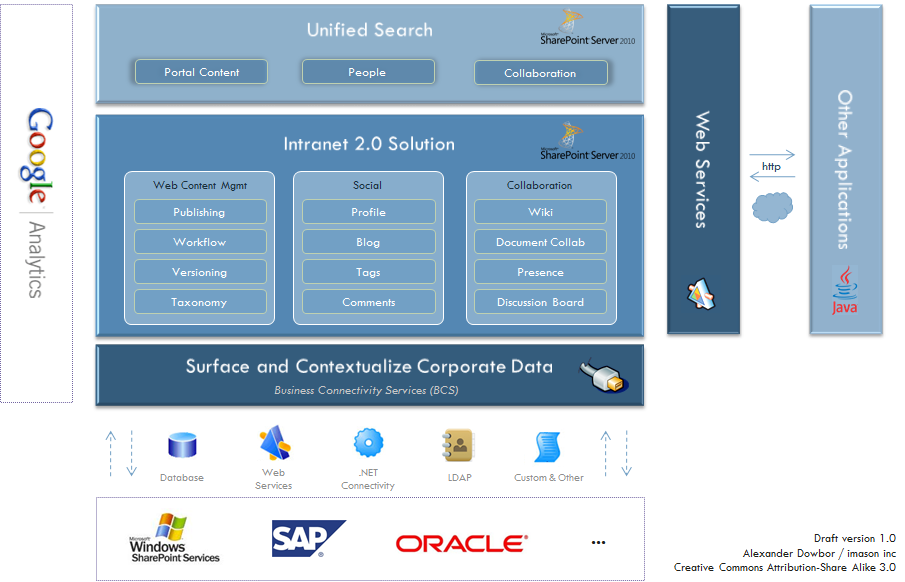The height and width of the screenshot is (582, 905).
Task: Click the BCS connector plug icon
Action: [606, 375]
